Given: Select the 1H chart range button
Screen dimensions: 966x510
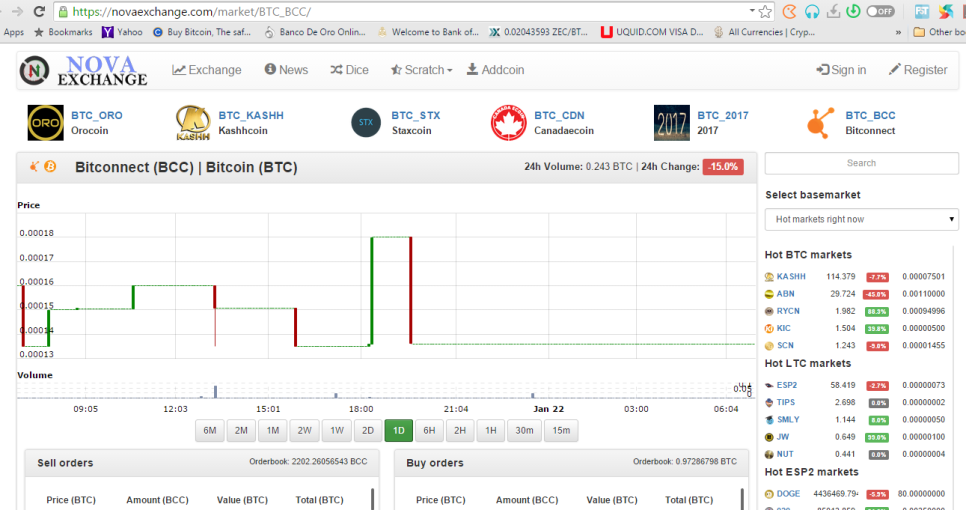Looking at the screenshot, I should (491, 431).
